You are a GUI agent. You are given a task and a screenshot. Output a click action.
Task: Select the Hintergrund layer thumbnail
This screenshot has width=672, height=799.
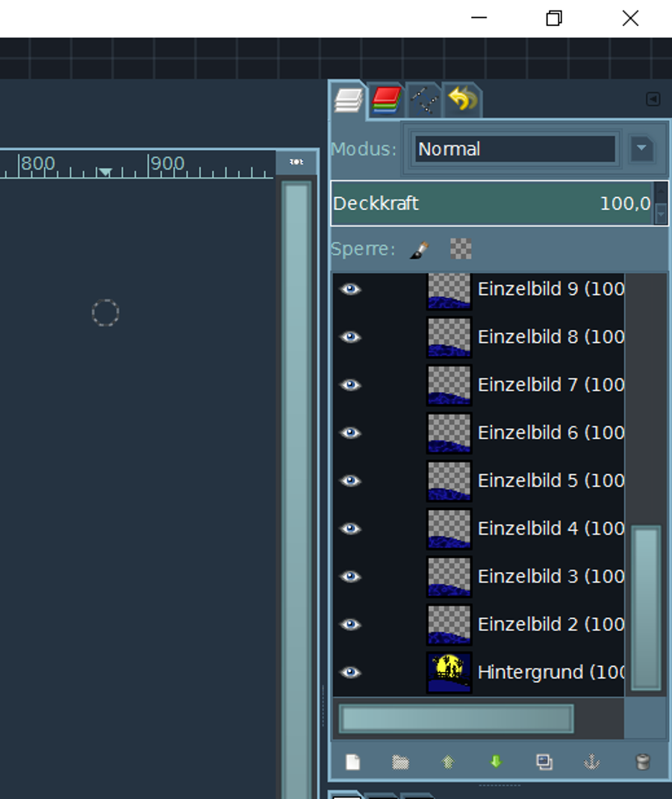point(449,672)
